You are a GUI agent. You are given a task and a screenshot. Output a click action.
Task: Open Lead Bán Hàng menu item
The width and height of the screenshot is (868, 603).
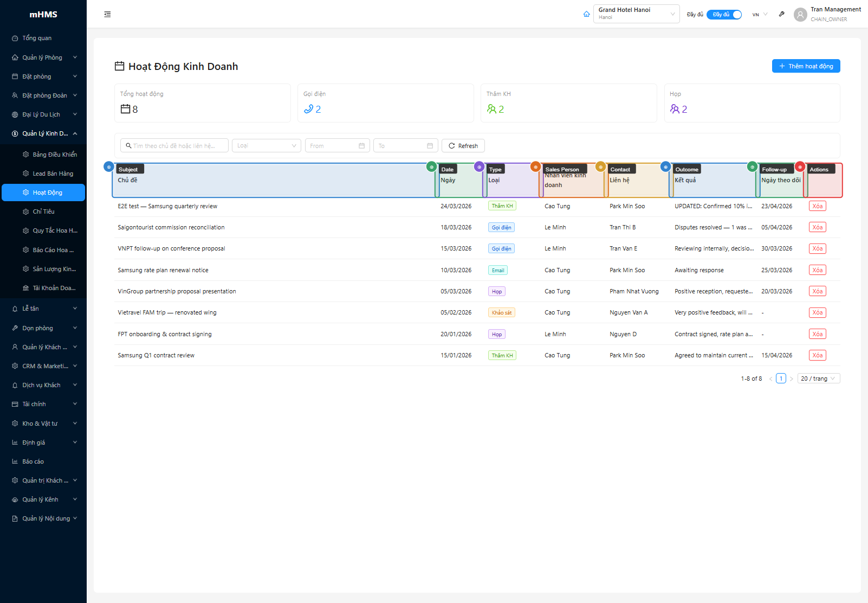53,174
